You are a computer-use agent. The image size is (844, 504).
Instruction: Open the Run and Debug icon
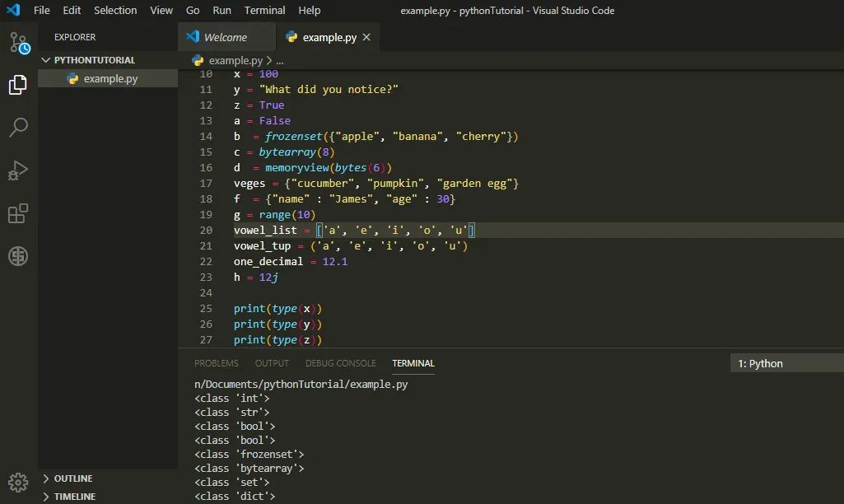[18, 170]
